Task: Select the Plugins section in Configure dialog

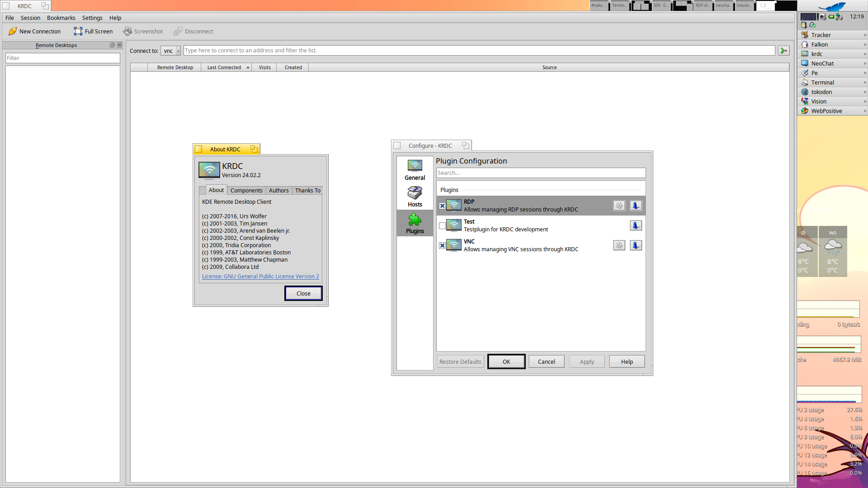Action: [415, 223]
